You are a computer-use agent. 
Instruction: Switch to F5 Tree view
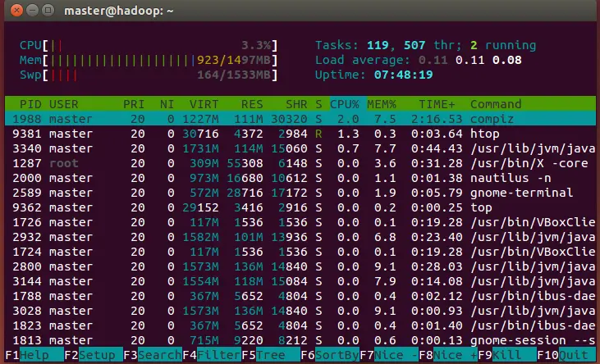(271, 355)
